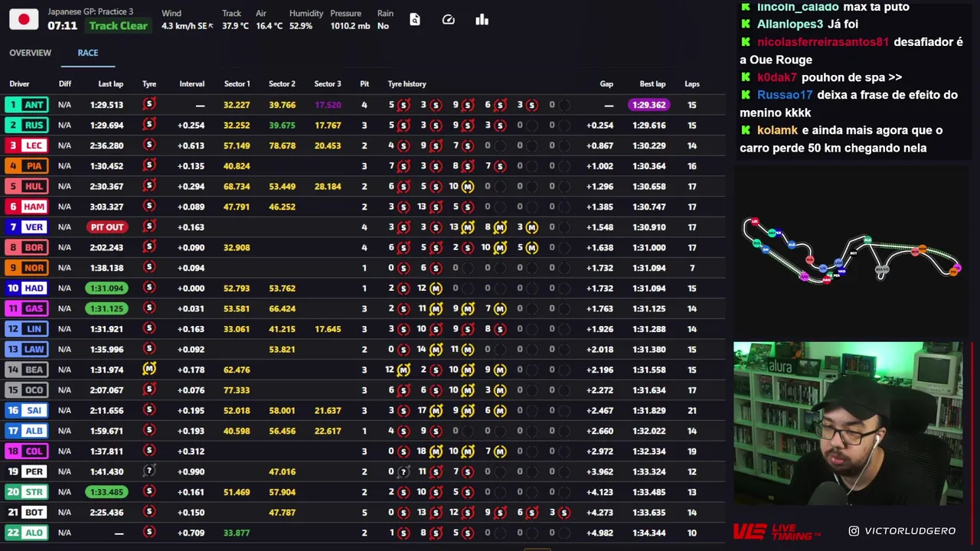Click the Best lap column header
The width and height of the screenshot is (980, 551).
[652, 84]
